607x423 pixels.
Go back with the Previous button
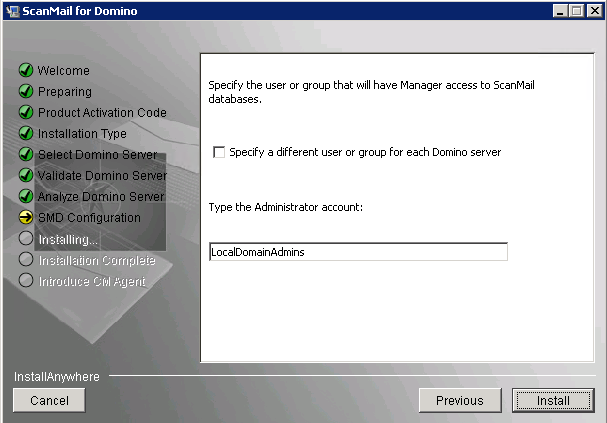pos(459,400)
